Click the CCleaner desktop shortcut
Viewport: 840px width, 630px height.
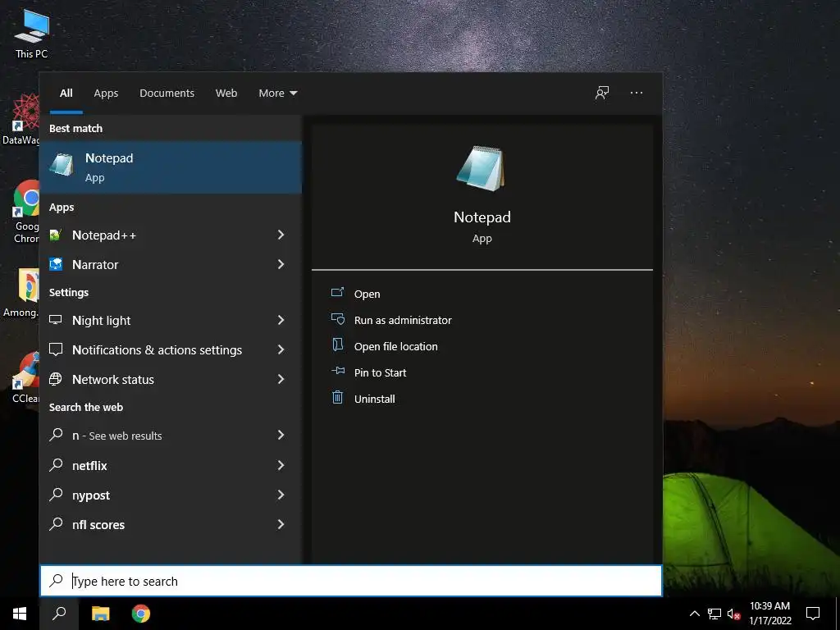tap(25, 377)
